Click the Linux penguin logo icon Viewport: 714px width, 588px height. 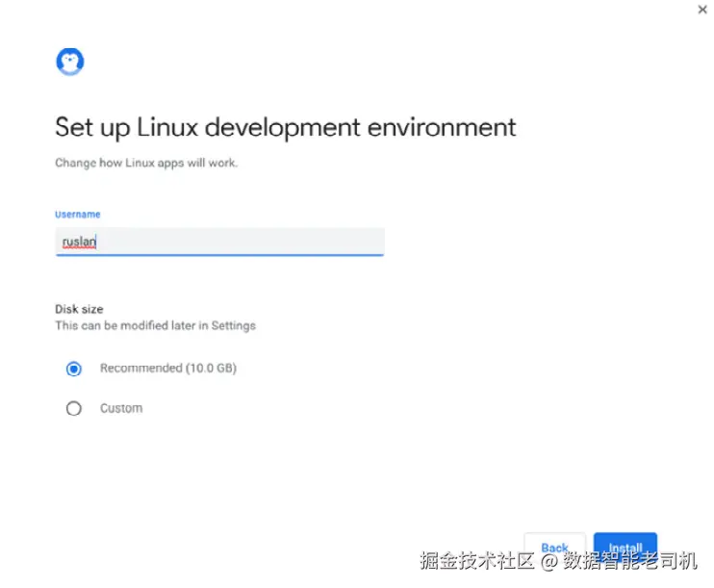[x=70, y=62]
